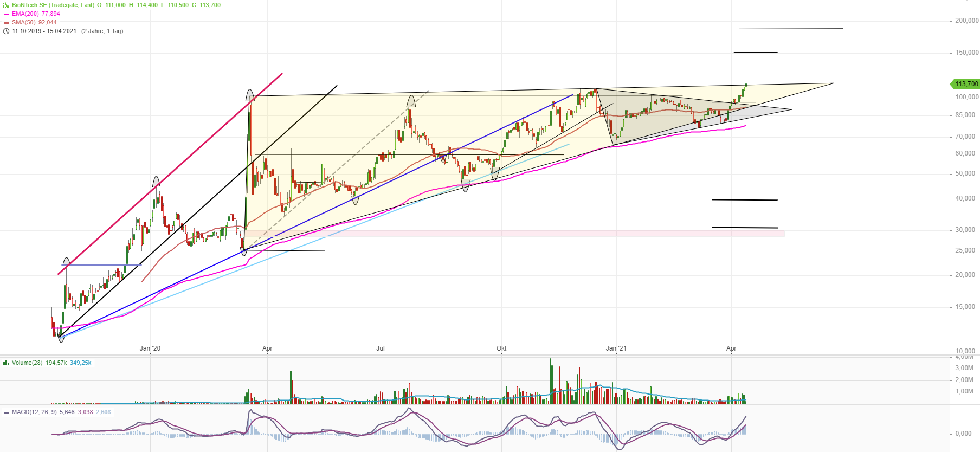Click the "100,000" price axis label
This screenshot has width=980, height=452.
click(967, 97)
